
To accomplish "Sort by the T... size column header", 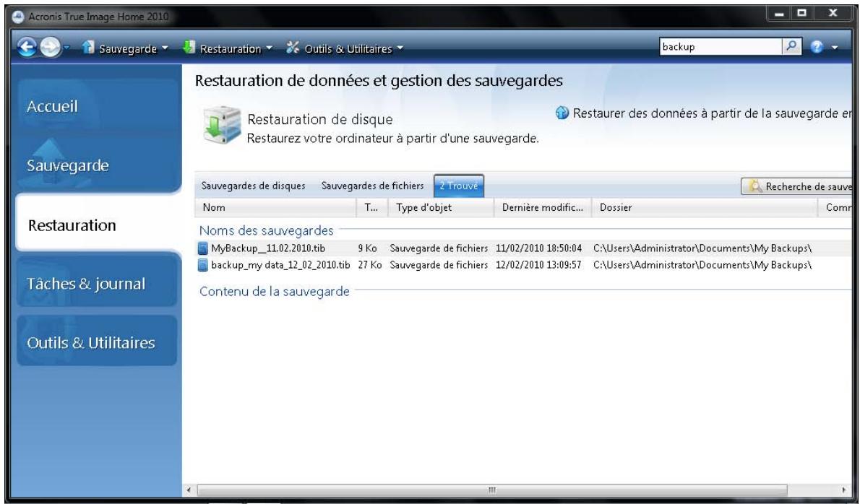I will tap(372, 207).
